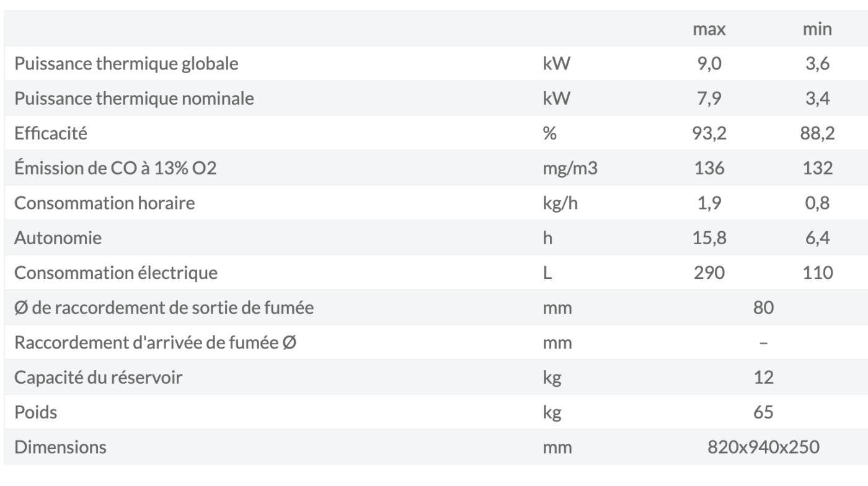Screen dimensions: 868x486
Task: Click the 65 weight value
Action: tap(763, 412)
